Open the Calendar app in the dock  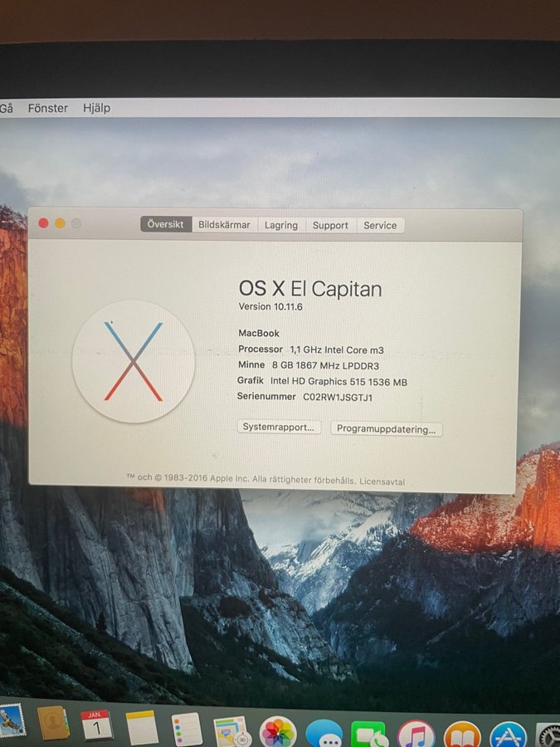[x=97, y=725]
